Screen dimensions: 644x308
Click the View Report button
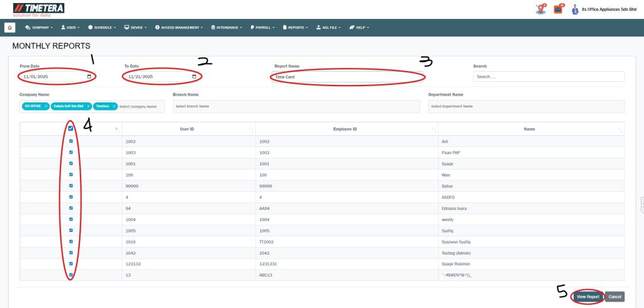[588, 296]
